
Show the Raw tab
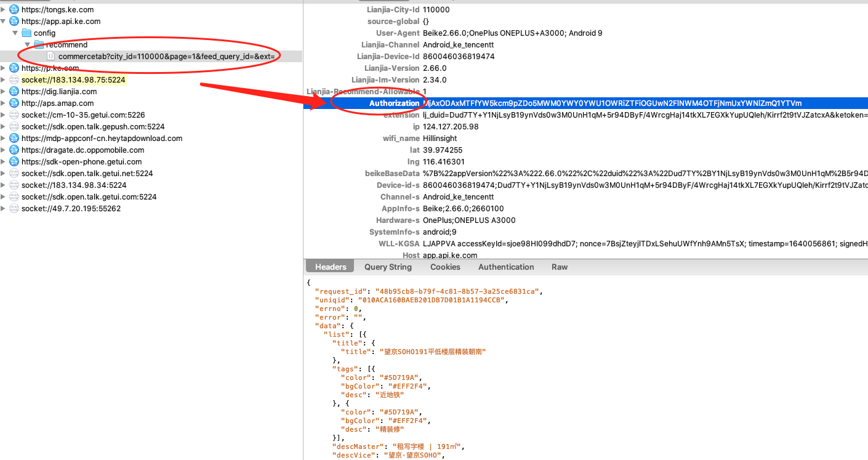[560, 267]
